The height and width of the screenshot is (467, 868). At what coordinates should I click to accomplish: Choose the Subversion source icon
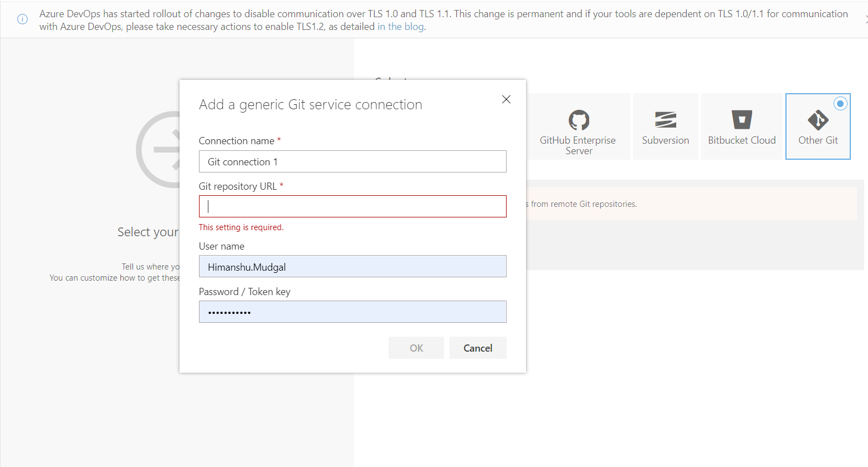[x=666, y=120]
